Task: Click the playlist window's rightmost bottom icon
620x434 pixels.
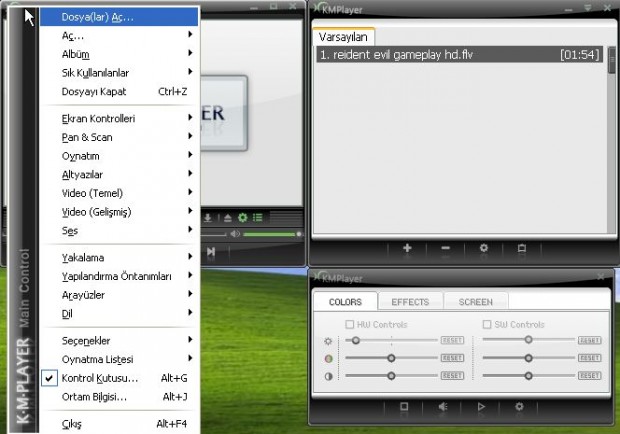Action: pos(522,248)
